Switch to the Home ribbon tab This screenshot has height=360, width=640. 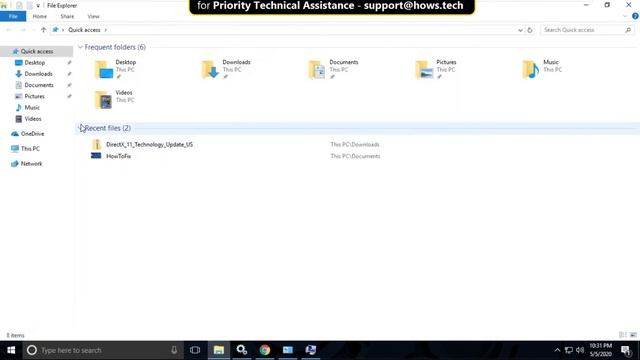pos(40,16)
